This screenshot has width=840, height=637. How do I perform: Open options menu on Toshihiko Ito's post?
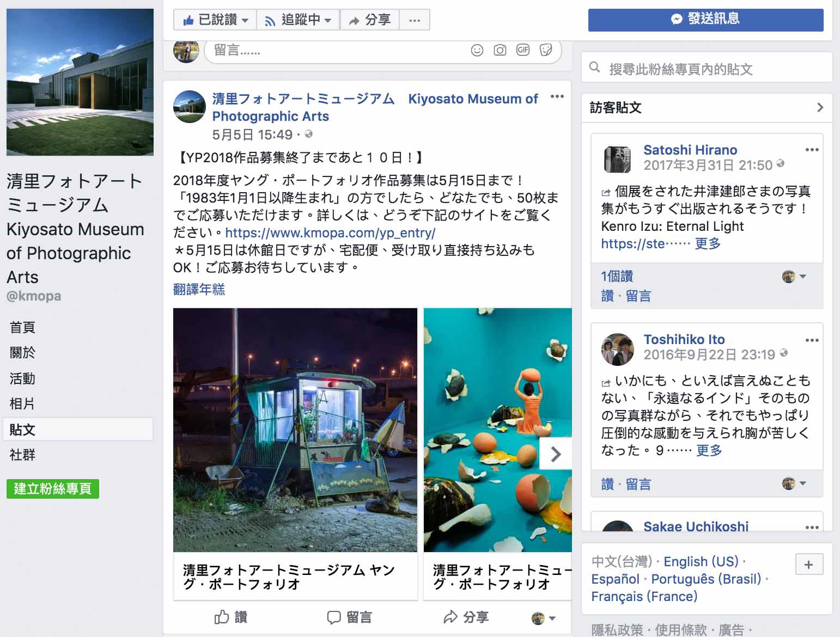[812, 340]
